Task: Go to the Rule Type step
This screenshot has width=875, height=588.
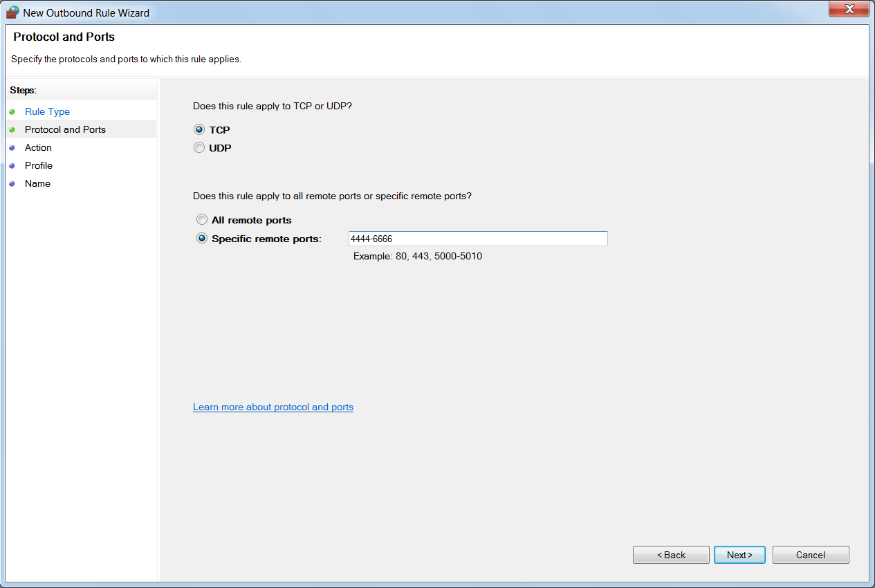Action: (x=47, y=111)
